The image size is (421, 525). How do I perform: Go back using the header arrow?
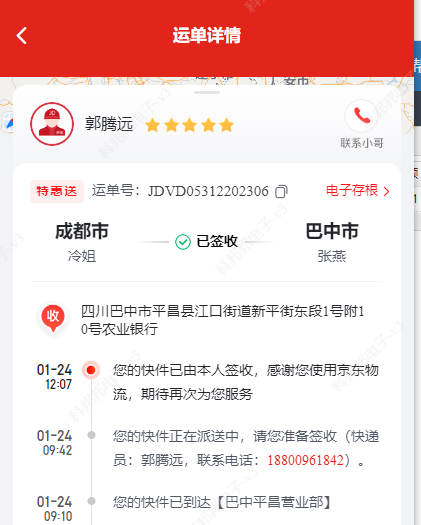22,35
